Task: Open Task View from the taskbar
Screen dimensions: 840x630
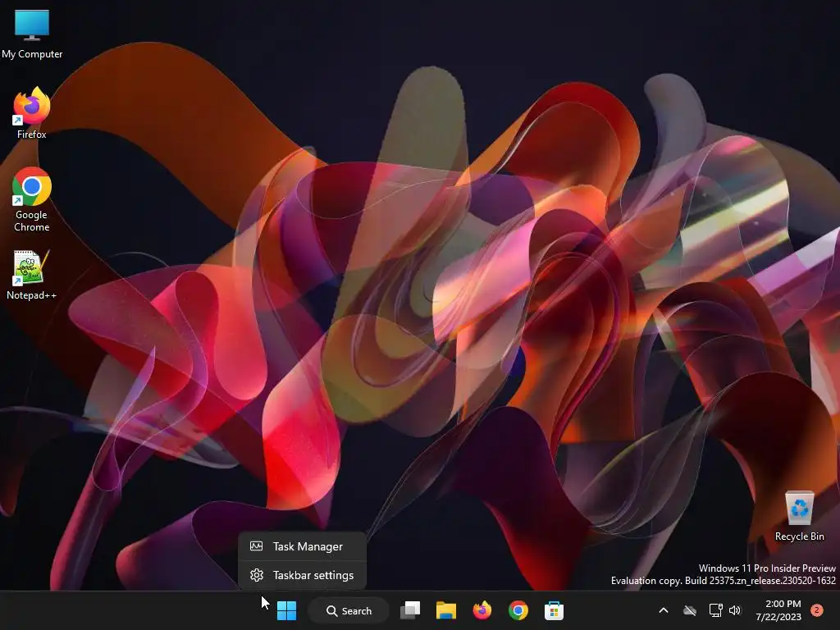Action: (410, 610)
